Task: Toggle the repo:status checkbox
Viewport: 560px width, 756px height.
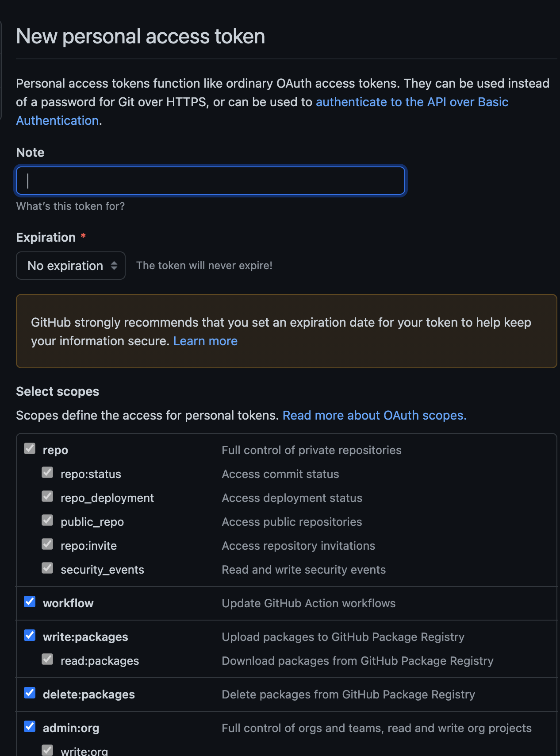Action: click(x=47, y=473)
